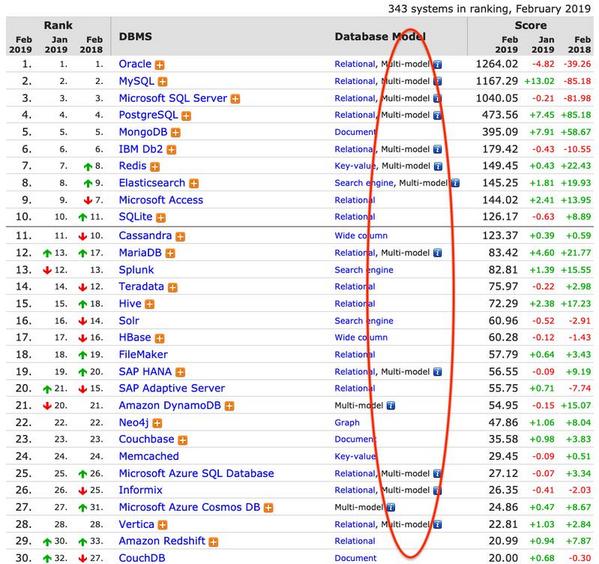The width and height of the screenshot is (599, 564).
Task: Click the Database Model column header
Action: point(380,37)
